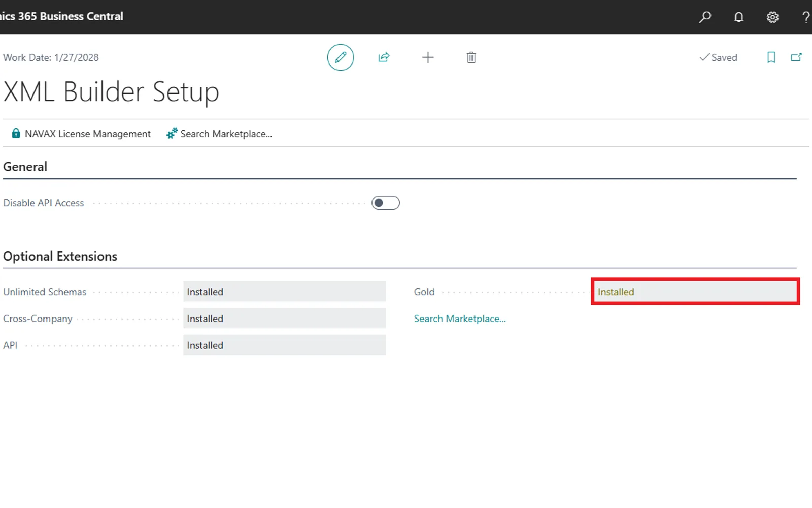
Task: Click the Cross-Company Installed field
Action: [x=284, y=319]
